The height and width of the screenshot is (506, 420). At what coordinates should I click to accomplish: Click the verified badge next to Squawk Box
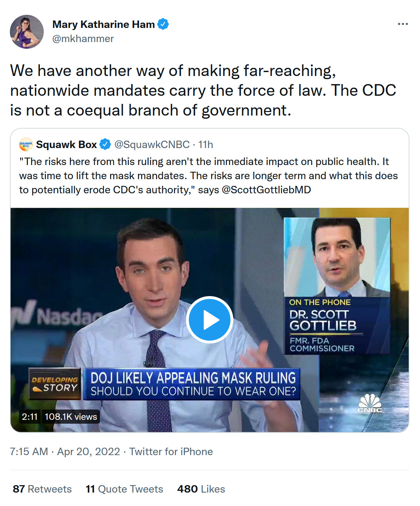[105, 145]
